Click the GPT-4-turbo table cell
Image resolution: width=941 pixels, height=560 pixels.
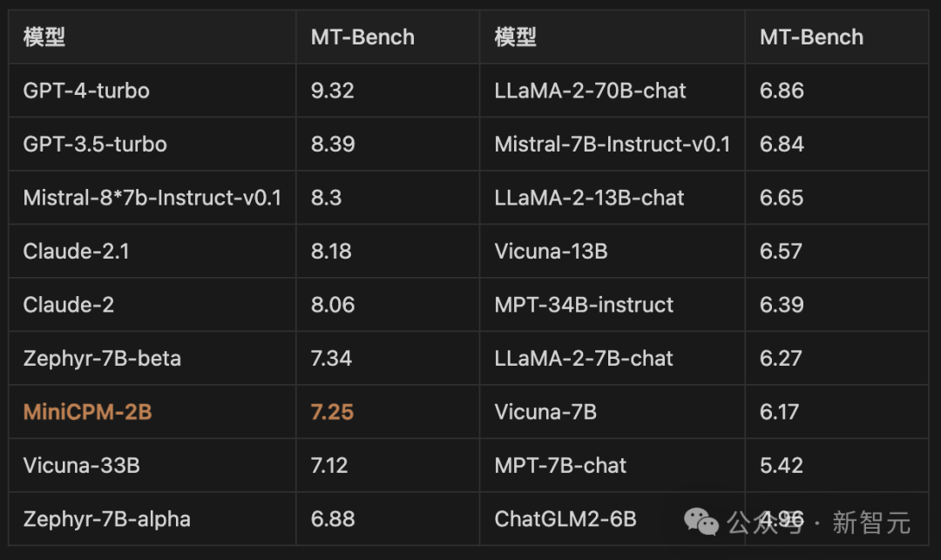[86, 91]
